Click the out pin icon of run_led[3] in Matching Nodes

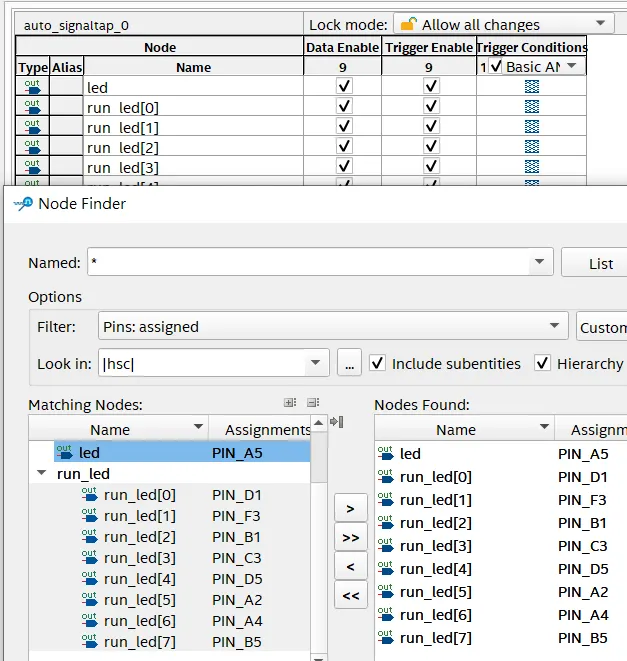(89, 557)
